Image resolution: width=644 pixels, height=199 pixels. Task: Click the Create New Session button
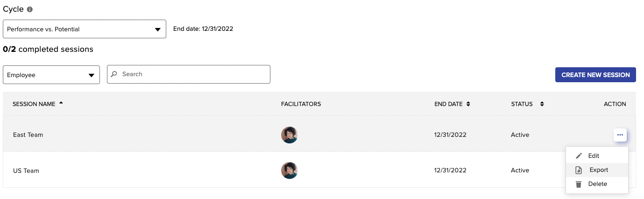[595, 75]
